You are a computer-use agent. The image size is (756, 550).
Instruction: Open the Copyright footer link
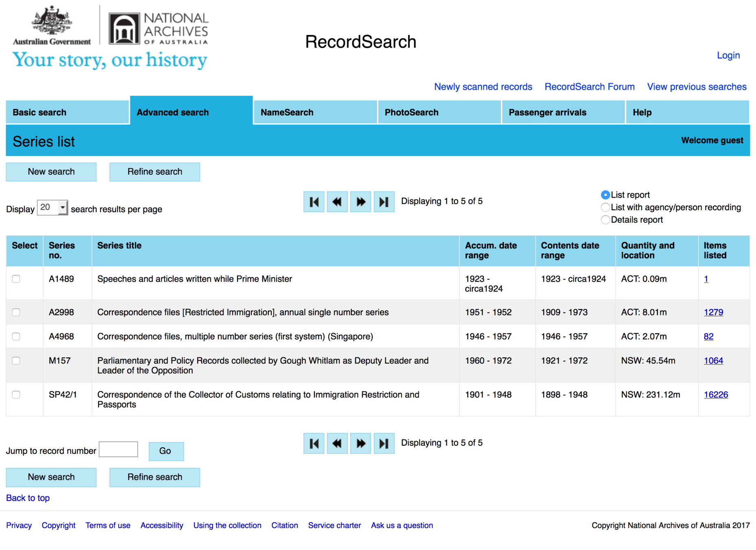point(59,526)
